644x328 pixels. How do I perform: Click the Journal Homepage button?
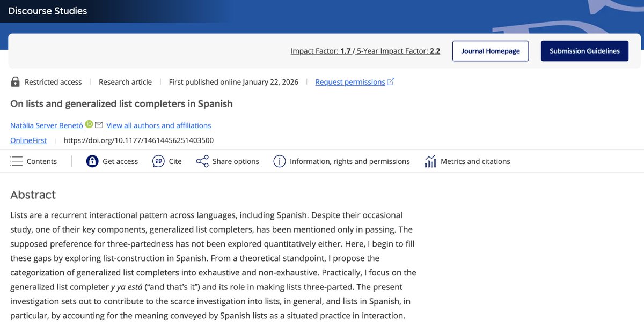(x=491, y=51)
